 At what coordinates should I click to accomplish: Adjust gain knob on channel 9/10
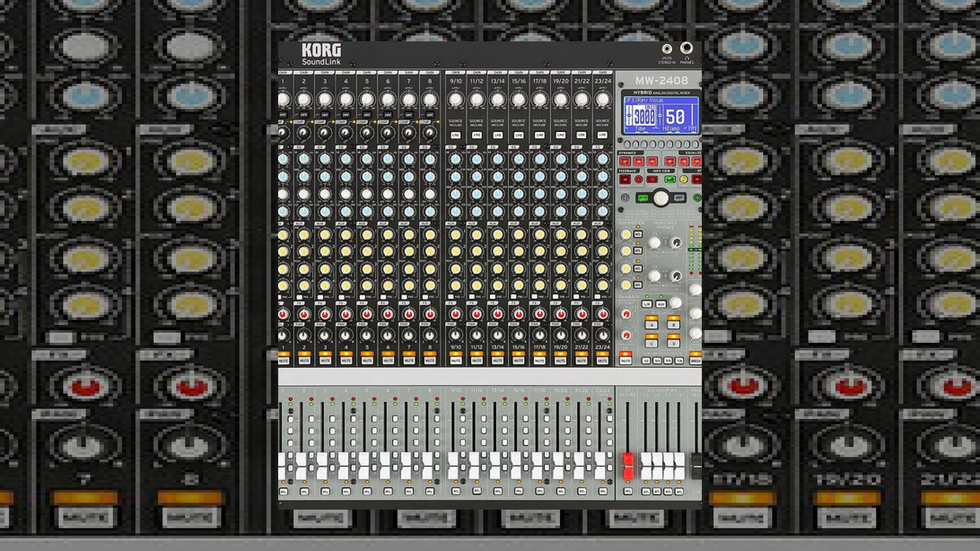tap(455, 99)
